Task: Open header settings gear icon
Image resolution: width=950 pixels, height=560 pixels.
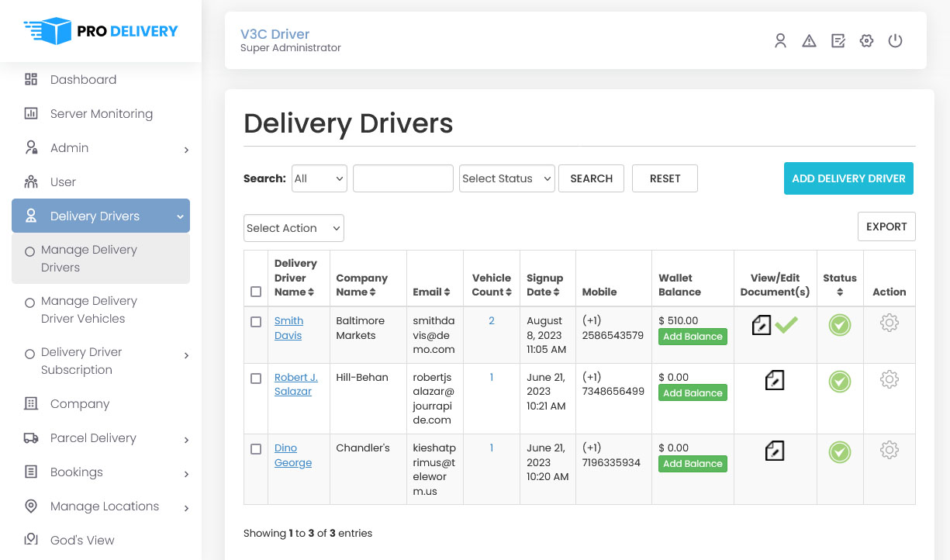Action: coord(866,41)
